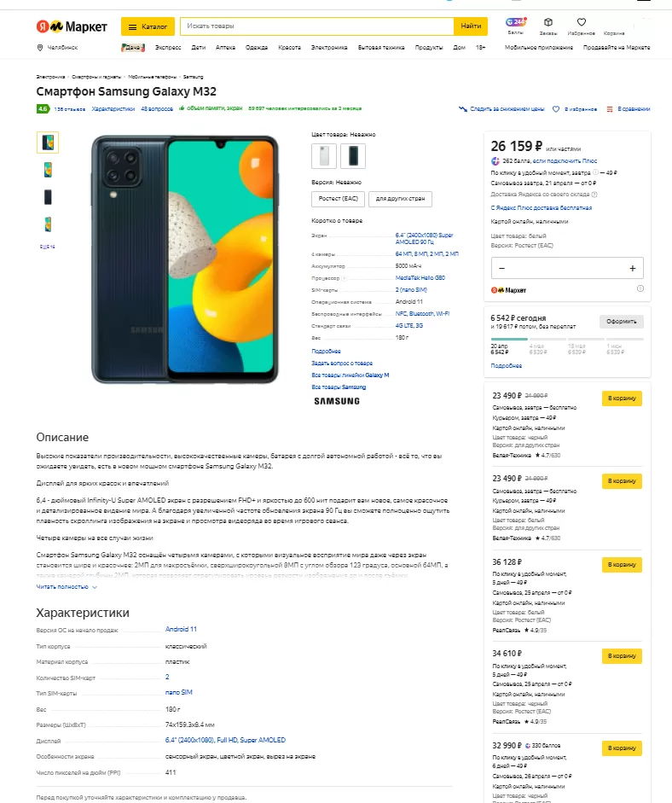Image resolution: width=672 pixels, height=803 pixels.
Task: Open the Избранное heart icon in header
Action: [581, 22]
